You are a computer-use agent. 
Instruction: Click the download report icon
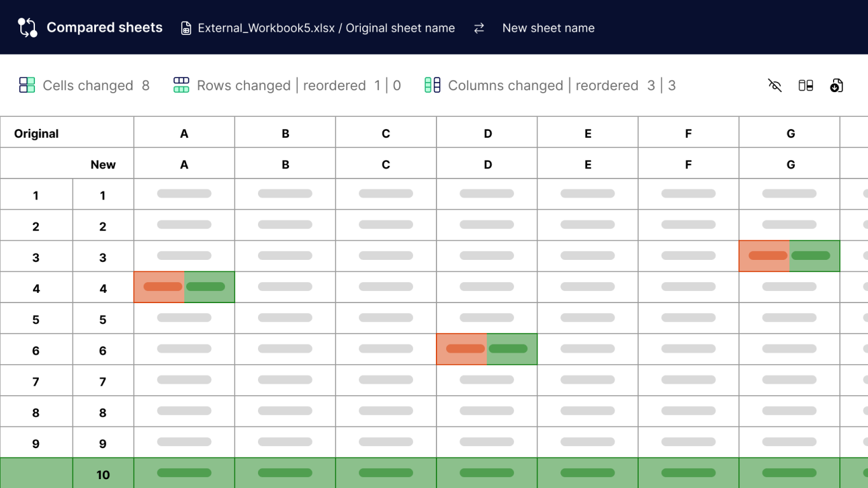(836, 85)
